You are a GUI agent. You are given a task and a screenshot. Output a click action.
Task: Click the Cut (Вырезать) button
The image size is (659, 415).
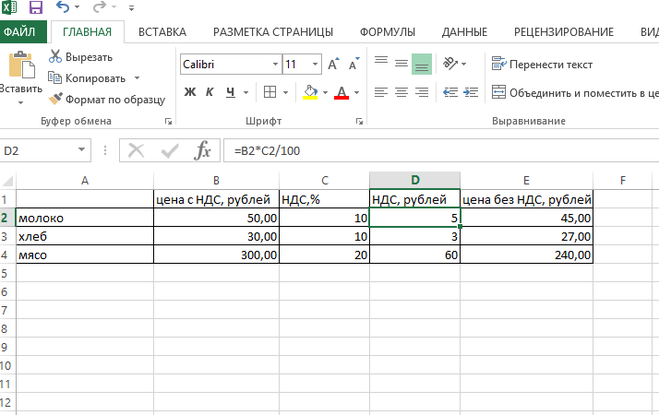pos(80,58)
